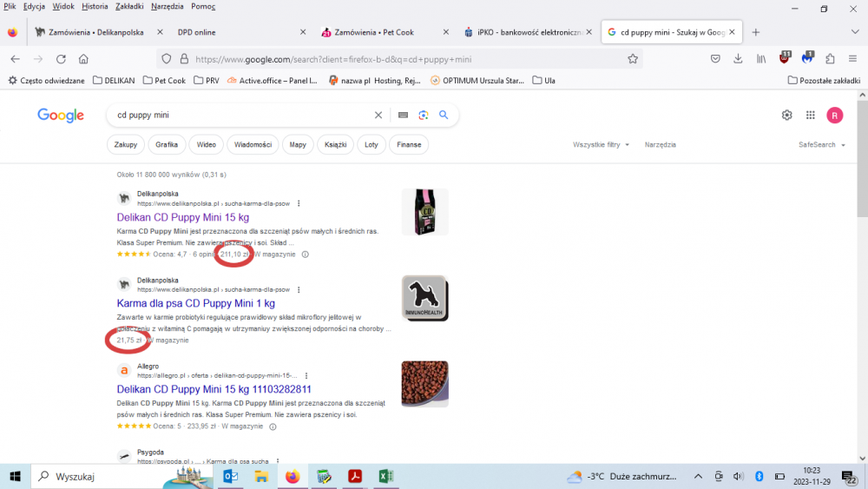
Task: Open the PRV bookmarks folder
Action: (x=207, y=81)
